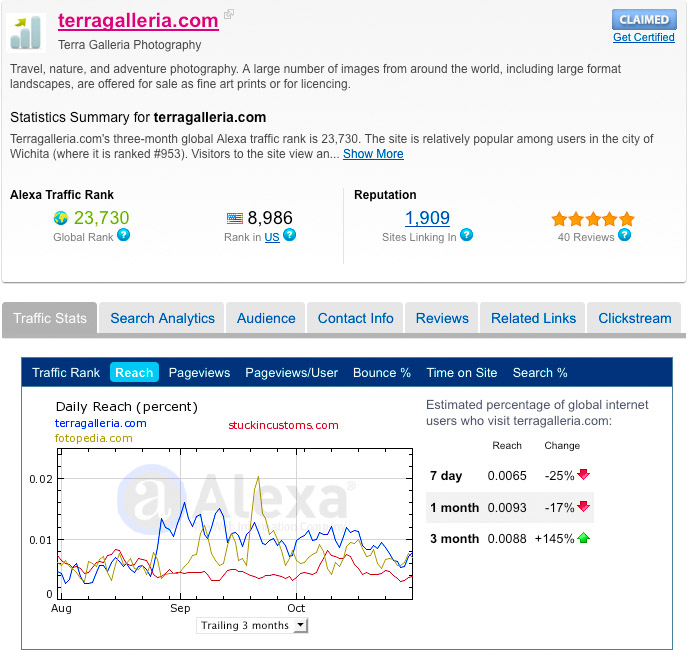Open the help icon next to Global Rank
689x650 pixels.
point(123,235)
